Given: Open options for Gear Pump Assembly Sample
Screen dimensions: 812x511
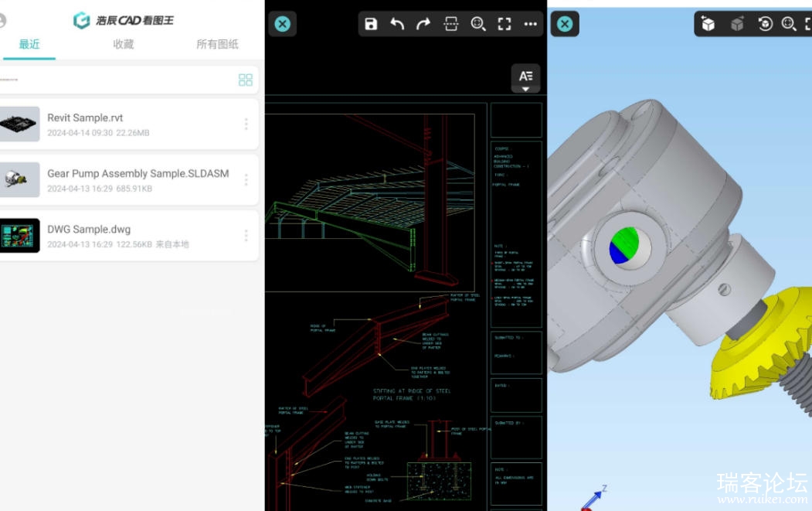Looking at the screenshot, I should [x=246, y=179].
